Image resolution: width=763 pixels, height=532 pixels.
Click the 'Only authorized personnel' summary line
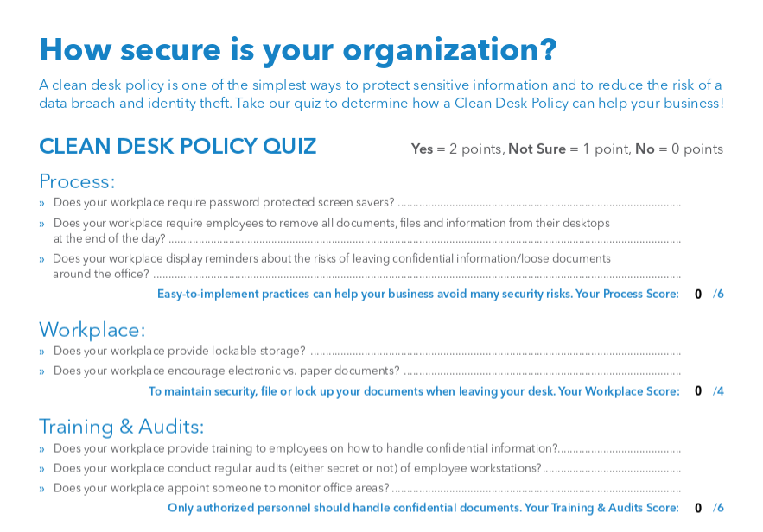[x=423, y=509]
